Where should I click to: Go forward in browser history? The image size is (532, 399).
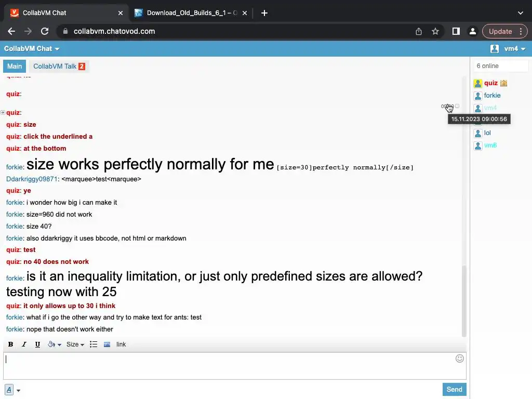[x=28, y=31]
